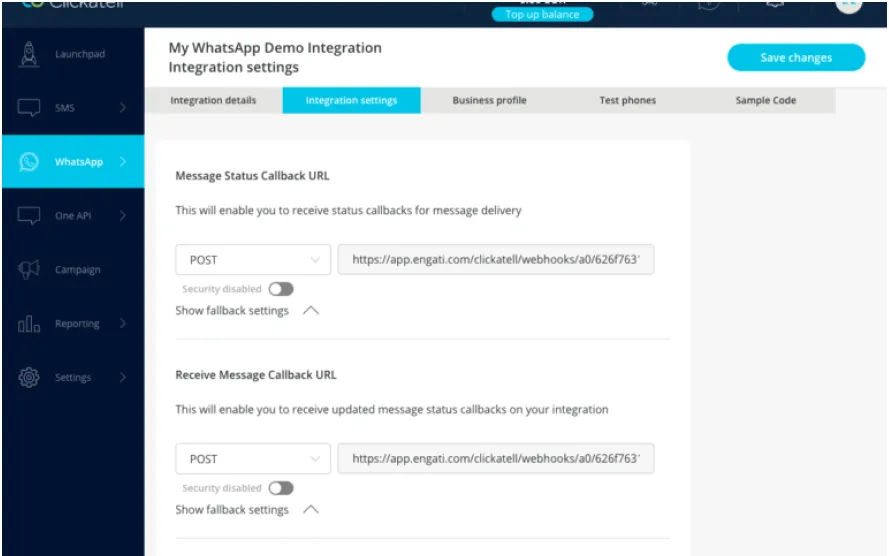Image resolution: width=889 pixels, height=556 pixels.
Task: Click the Launchpad rocket icon
Action: [29, 54]
